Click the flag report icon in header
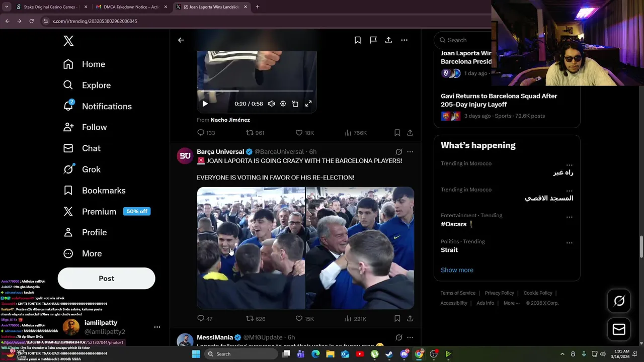The height and width of the screenshot is (362, 644). coord(373,40)
